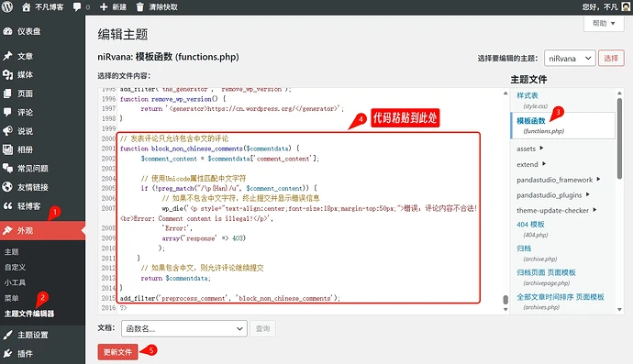
Task: Open the 归档 archive.php file
Action: (524, 248)
